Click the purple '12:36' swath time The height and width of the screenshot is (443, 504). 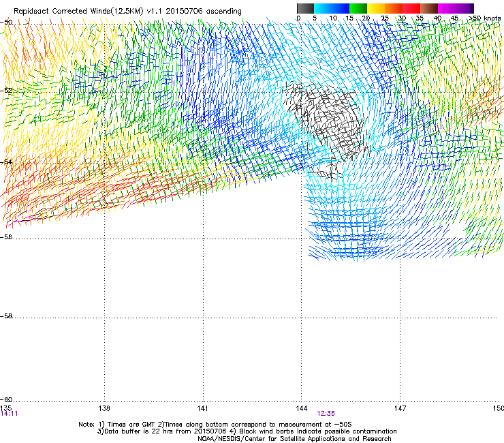coord(326,414)
